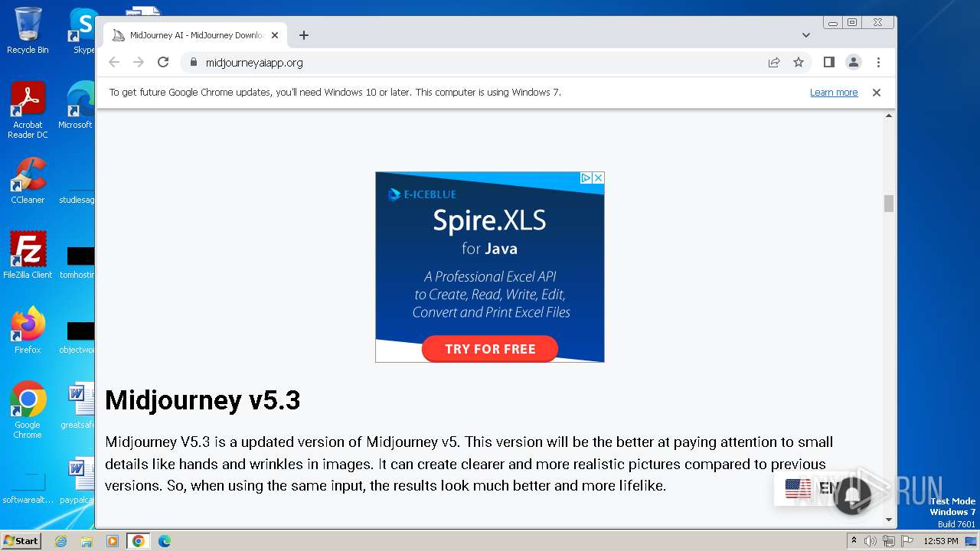The width and height of the screenshot is (980, 551).
Task: Open the FileZilla Client desktop icon
Action: coord(28,256)
